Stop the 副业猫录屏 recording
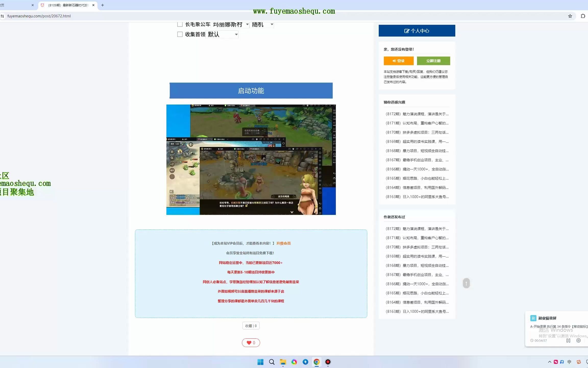 (x=579, y=340)
